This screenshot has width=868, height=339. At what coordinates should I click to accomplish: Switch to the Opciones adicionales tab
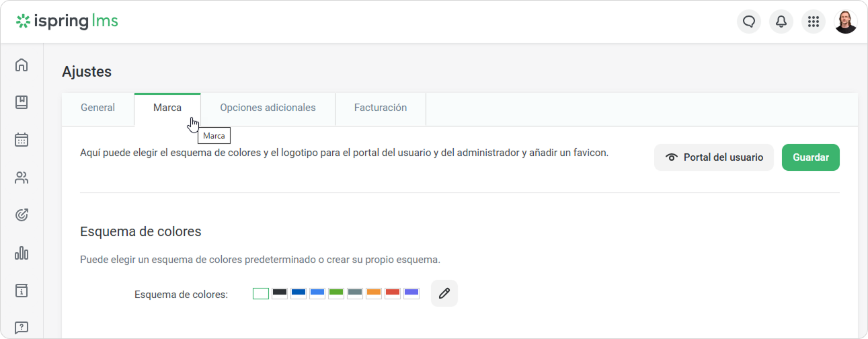click(268, 108)
